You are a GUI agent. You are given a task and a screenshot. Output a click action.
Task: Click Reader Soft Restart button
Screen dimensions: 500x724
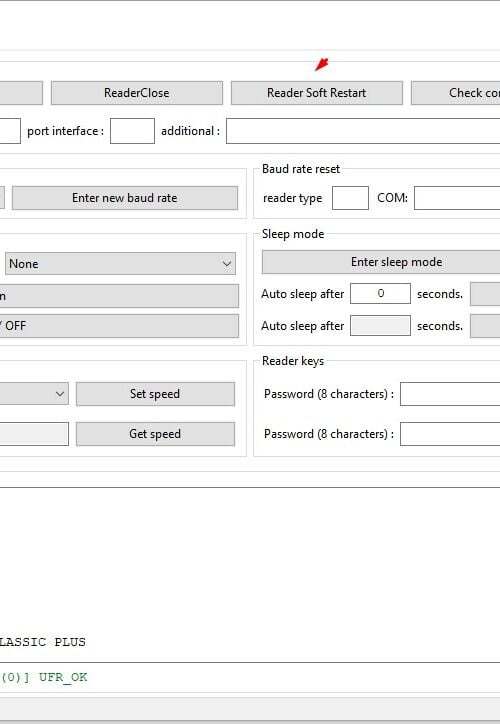tap(317, 93)
